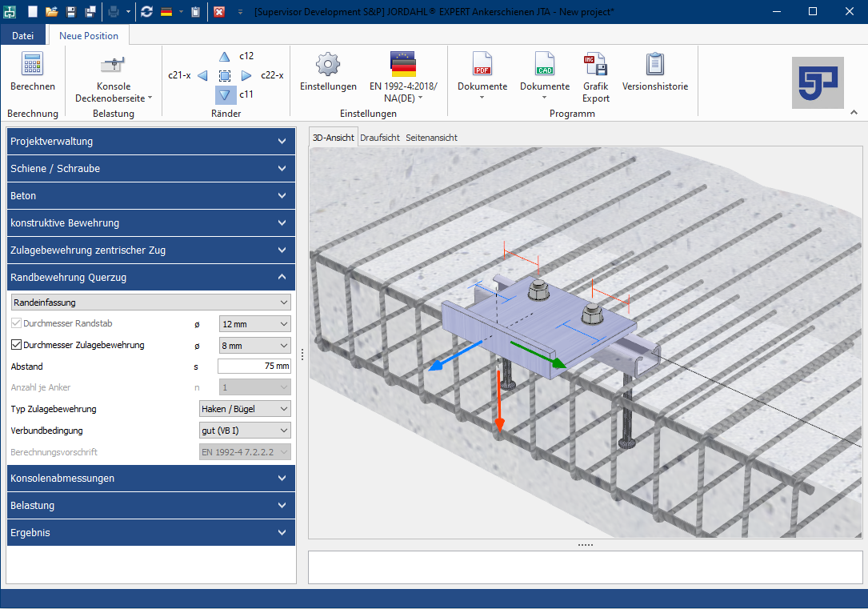Open the 12 mm Randstab diameter dropdown
Screen dimensions: 868x609
coord(255,324)
